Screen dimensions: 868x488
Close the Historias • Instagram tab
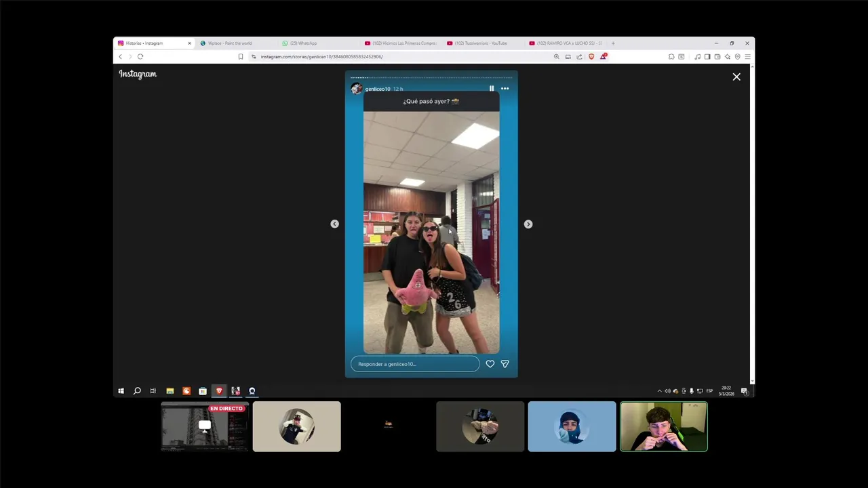pos(189,43)
